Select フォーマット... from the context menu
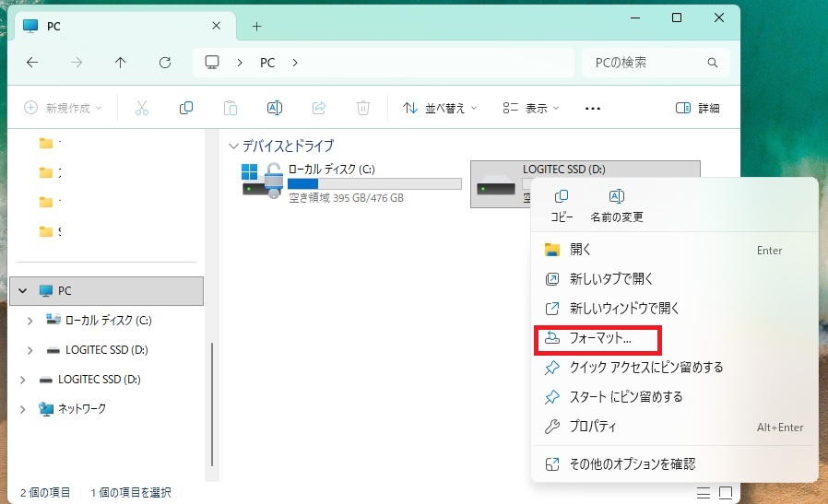The width and height of the screenshot is (828, 504). click(x=599, y=338)
